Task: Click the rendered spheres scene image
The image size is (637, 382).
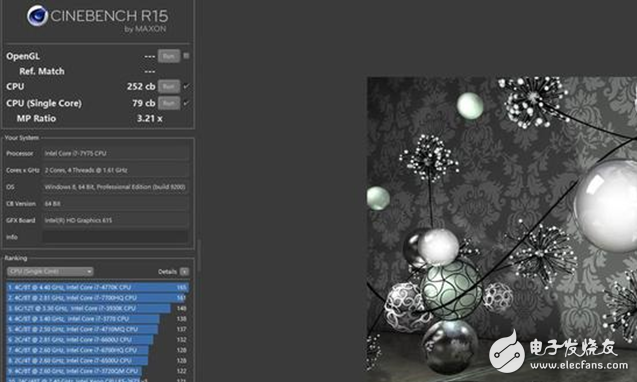Action: pyautogui.click(x=502, y=229)
